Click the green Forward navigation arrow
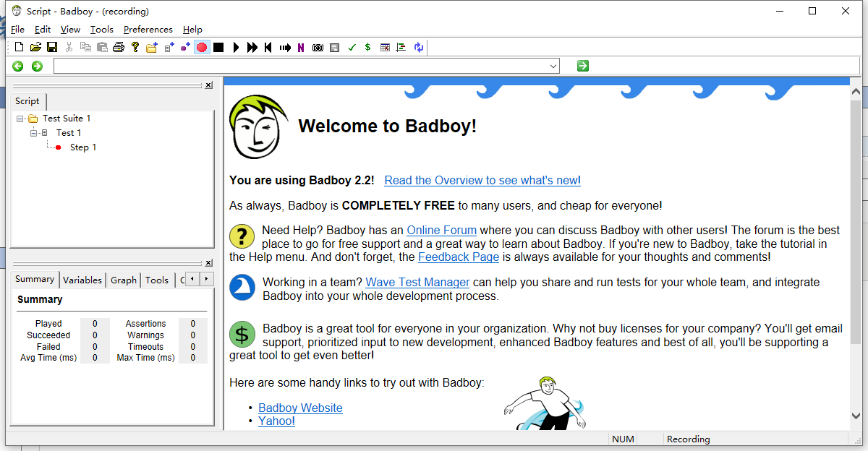The image size is (868, 451). click(37, 66)
